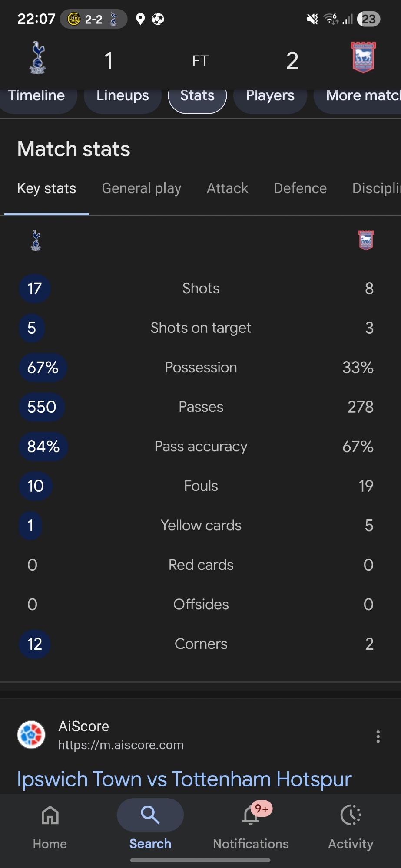Open the AiScore result options menu
This screenshot has width=401, height=868.
pyautogui.click(x=378, y=736)
